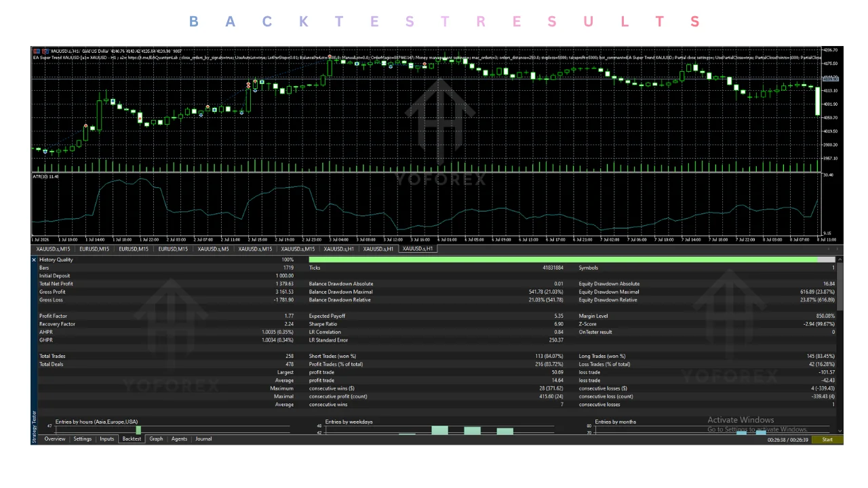This screenshot has width=868, height=488.
Task: Click the History Quality value 100%
Action: tap(288, 260)
